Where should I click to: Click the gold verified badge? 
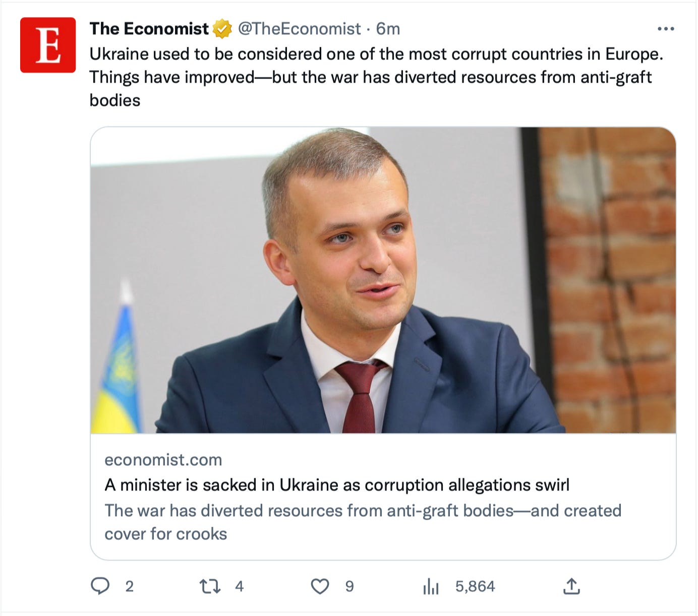tap(222, 29)
